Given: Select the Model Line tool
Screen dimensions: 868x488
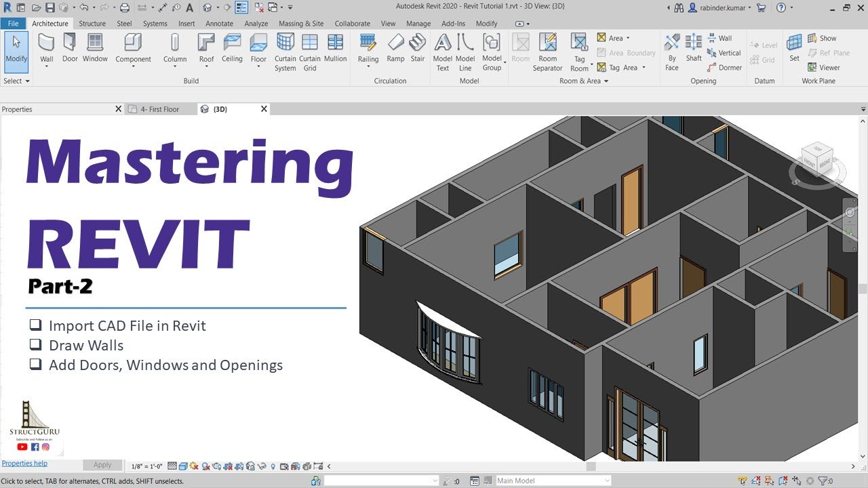Looking at the screenshot, I should (465, 52).
